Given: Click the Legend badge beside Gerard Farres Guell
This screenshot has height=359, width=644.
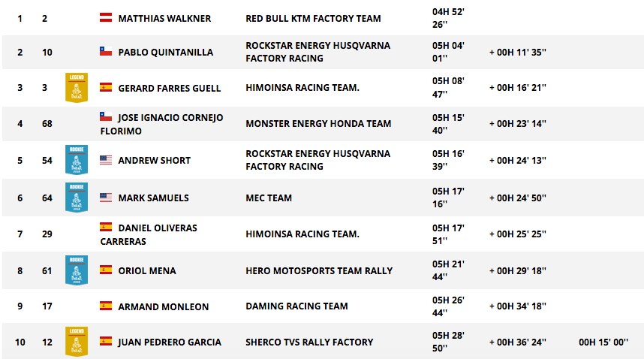Looking at the screenshot, I should click(77, 87).
